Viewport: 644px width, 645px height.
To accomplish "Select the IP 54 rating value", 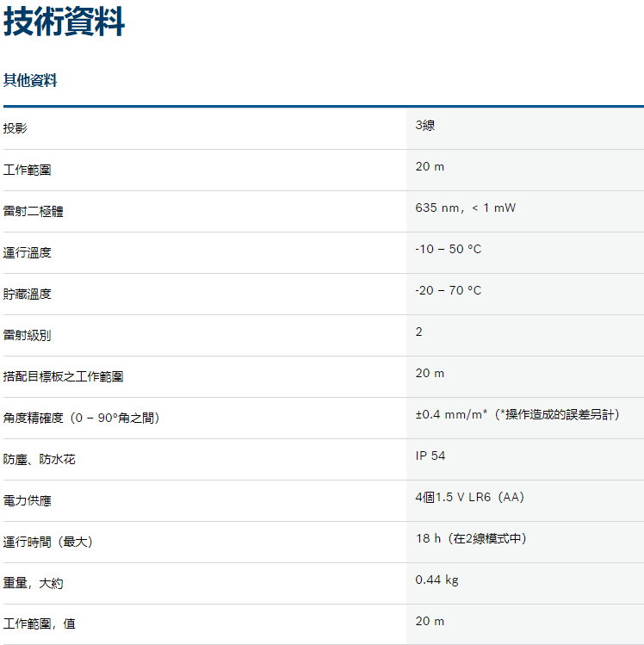I will [x=430, y=456].
